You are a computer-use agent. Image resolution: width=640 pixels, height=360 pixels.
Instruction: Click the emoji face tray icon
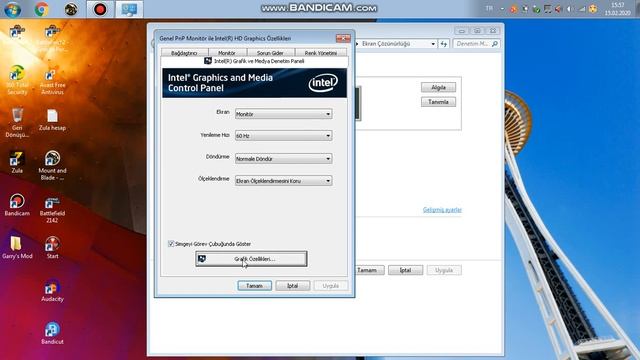tap(593, 9)
